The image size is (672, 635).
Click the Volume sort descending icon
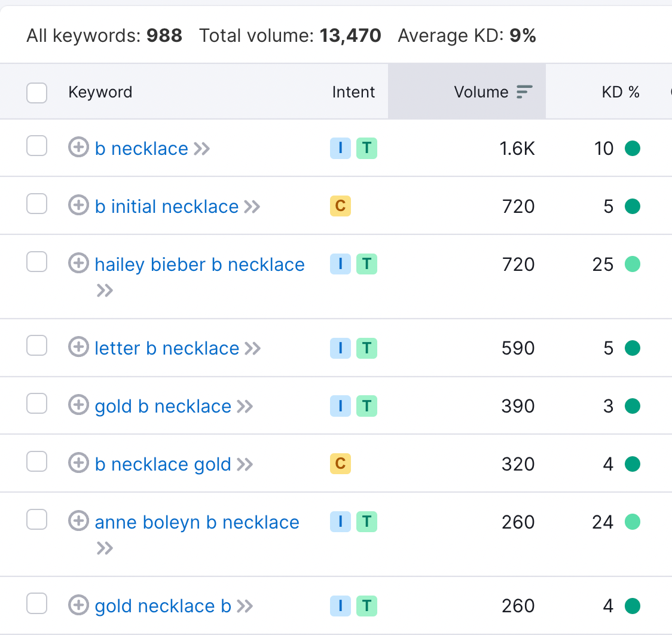pos(524,91)
